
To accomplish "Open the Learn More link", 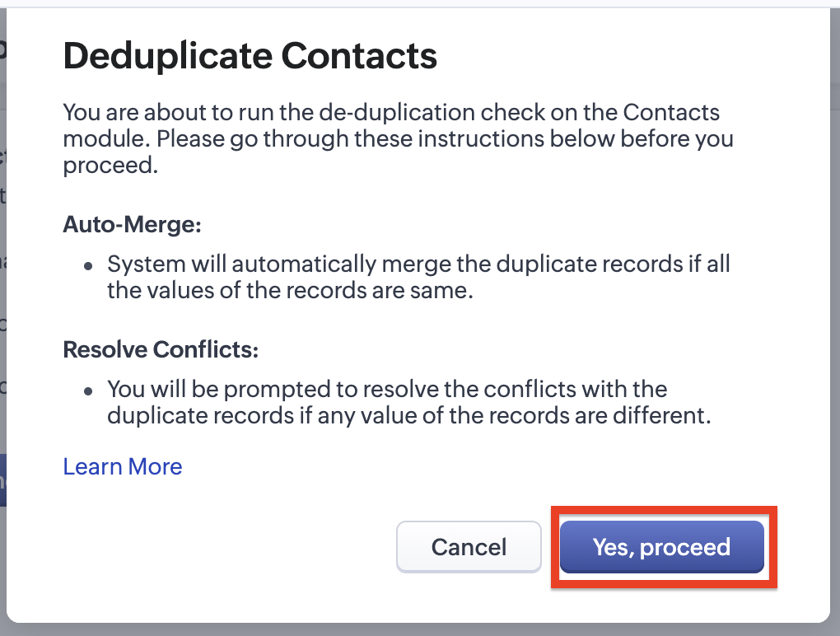I will [123, 466].
